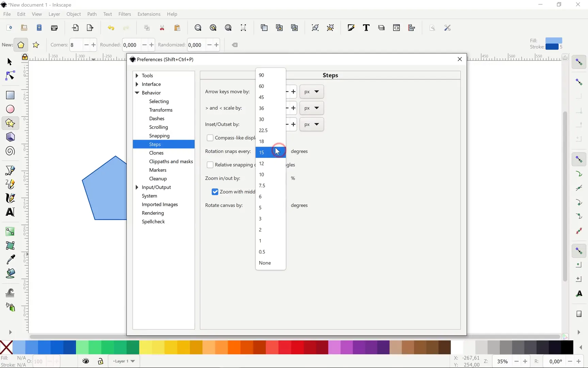Image resolution: width=588 pixels, height=368 pixels.
Task: Open the Align and Distribute dialog
Action: click(412, 28)
